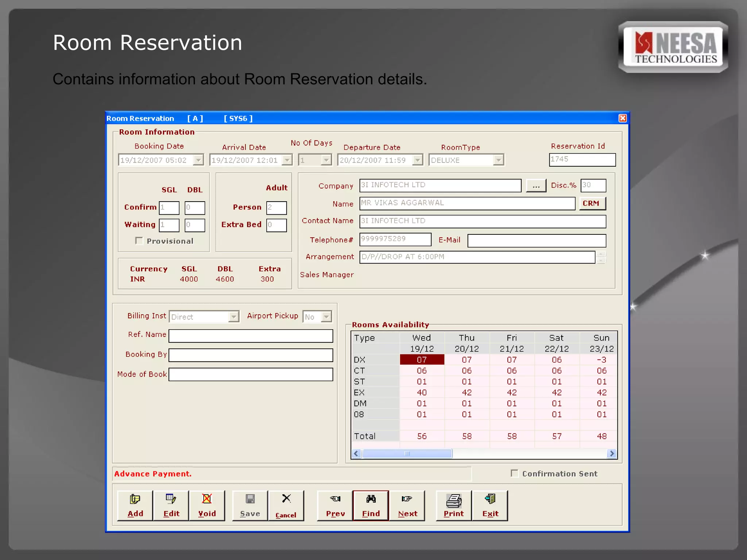The height and width of the screenshot is (560, 747).
Task: Click the Confirm SGL count field
Action: click(x=169, y=208)
